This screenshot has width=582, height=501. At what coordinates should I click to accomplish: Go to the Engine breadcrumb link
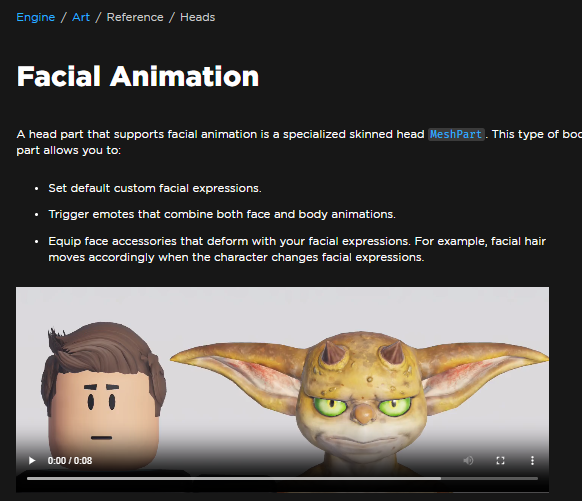pyautogui.click(x=36, y=17)
